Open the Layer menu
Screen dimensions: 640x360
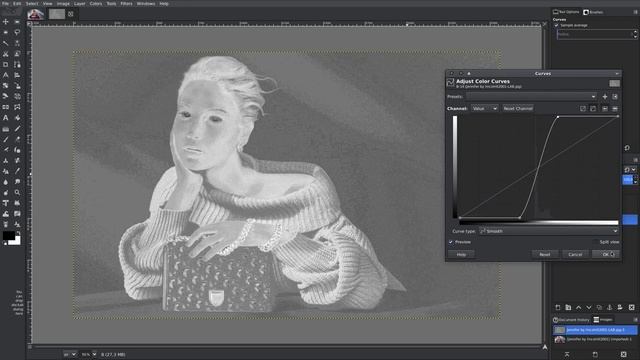pyautogui.click(x=80, y=4)
